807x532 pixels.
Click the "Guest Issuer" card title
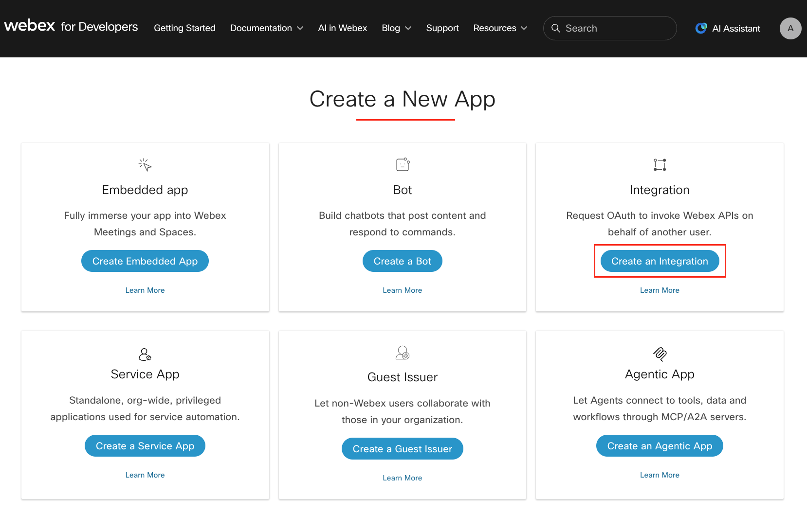[403, 377]
